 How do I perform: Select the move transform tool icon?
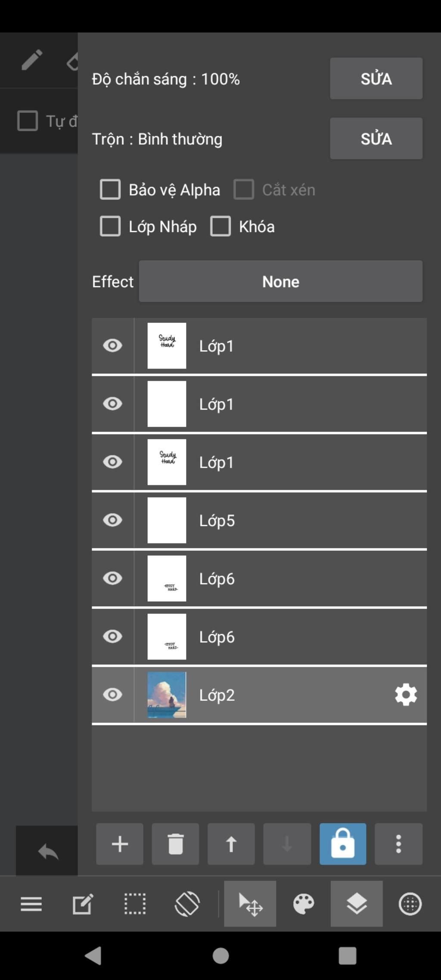click(x=250, y=903)
